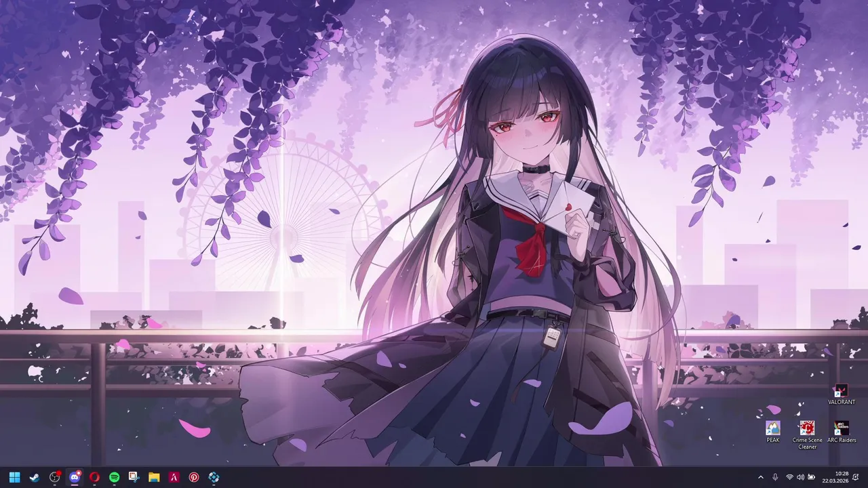Open the notification bell icon

click(x=856, y=477)
